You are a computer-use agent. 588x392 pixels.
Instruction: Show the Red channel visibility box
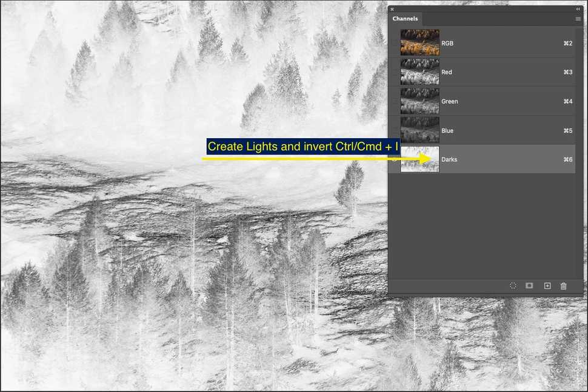(395, 72)
